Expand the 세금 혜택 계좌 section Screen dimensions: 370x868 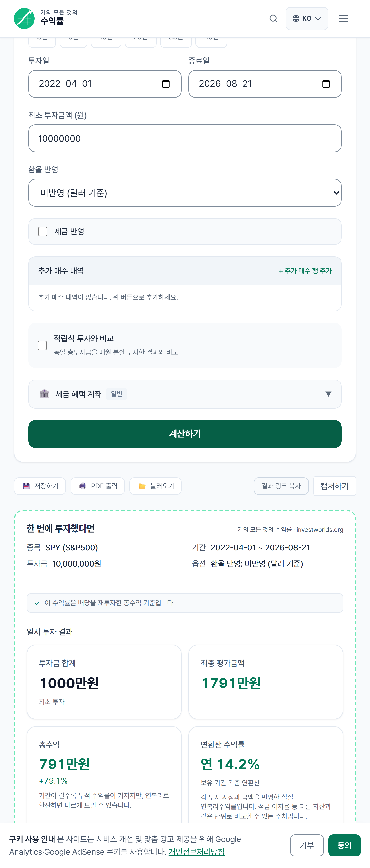pos(185,394)
